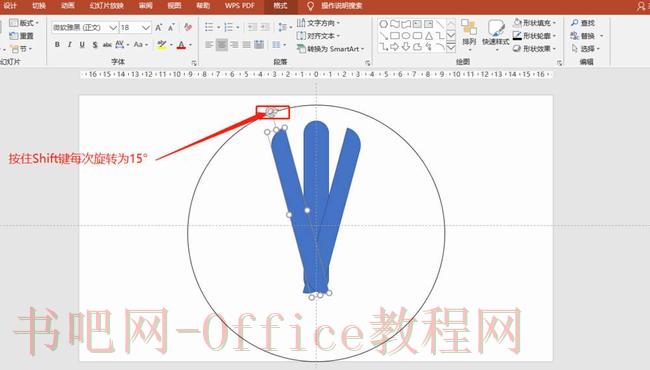Click the bullet list icon
Screen dimensions: 650x370
209,27
